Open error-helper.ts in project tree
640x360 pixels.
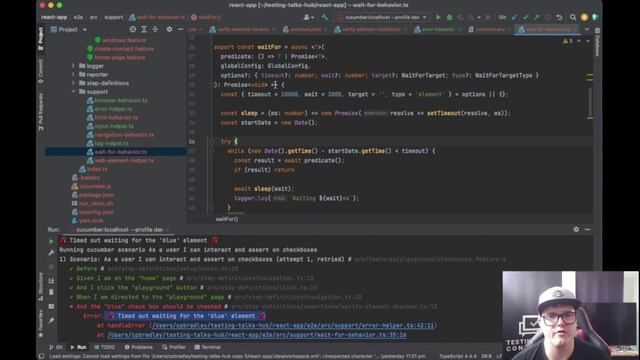coord(113,109)
